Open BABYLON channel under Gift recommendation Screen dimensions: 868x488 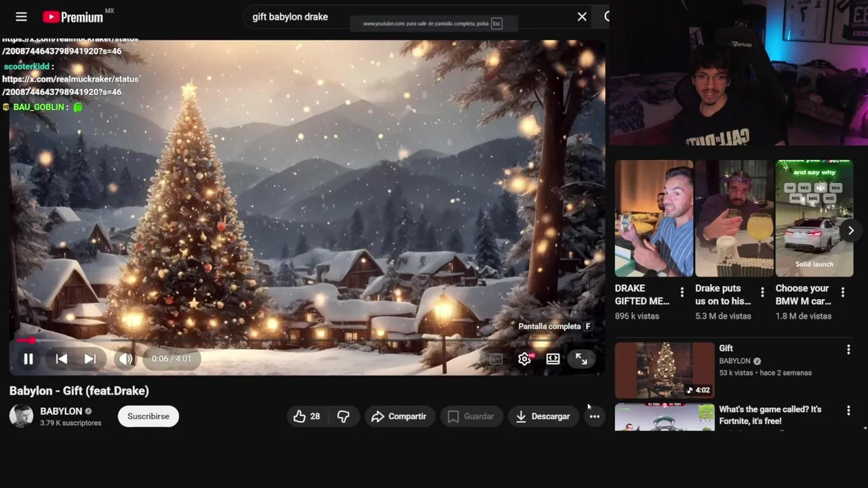[735, 361]
